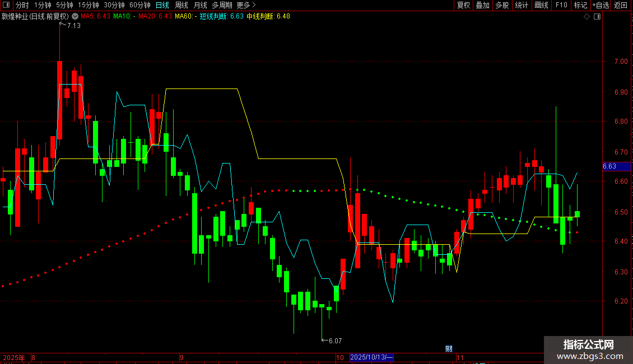Click the 6.90 price axis label

[x=621, y=92]
